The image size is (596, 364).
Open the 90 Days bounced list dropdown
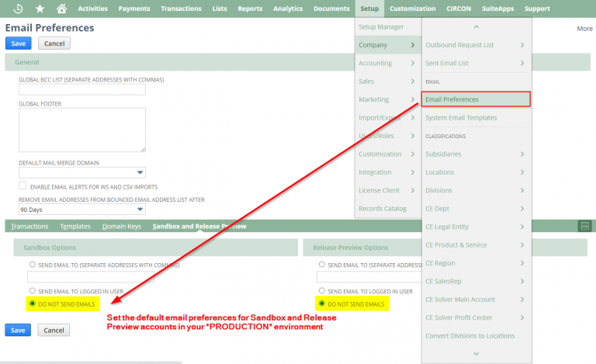point(140,210)
